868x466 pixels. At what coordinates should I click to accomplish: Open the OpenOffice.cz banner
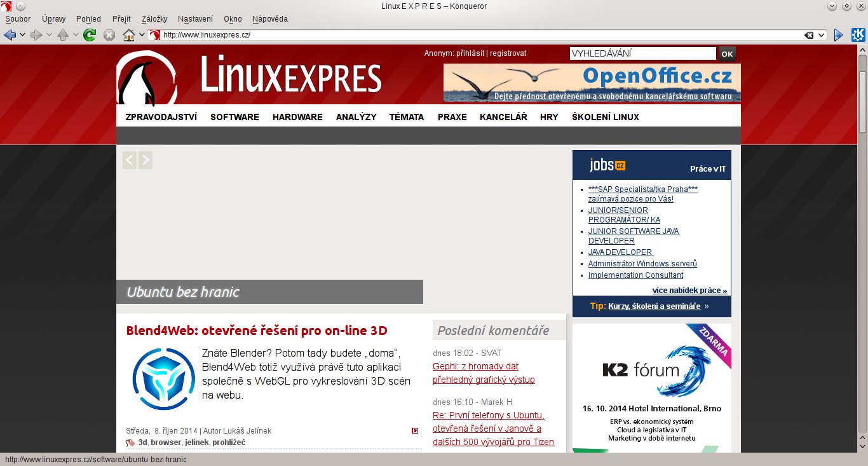tap(592, 83)
